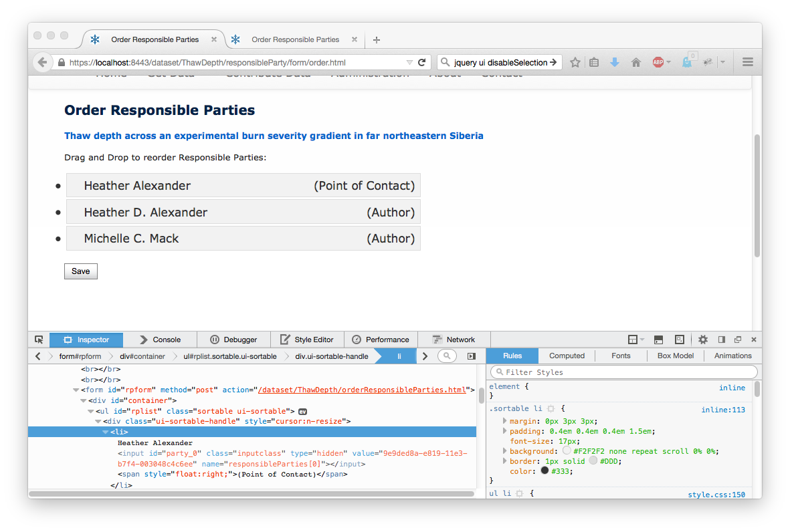Viewport: 790px width, 532px height.
Task: Bookmark this page with the star icon
Action: pyautogui.click(x=575, y=62)
